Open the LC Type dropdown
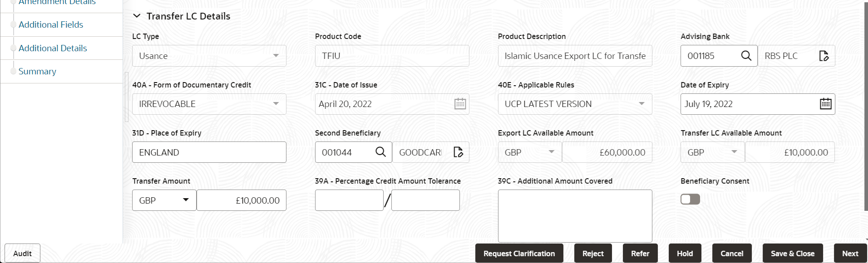Image resolution: width=868 pixels, height=263 pixels. [276, 55]
